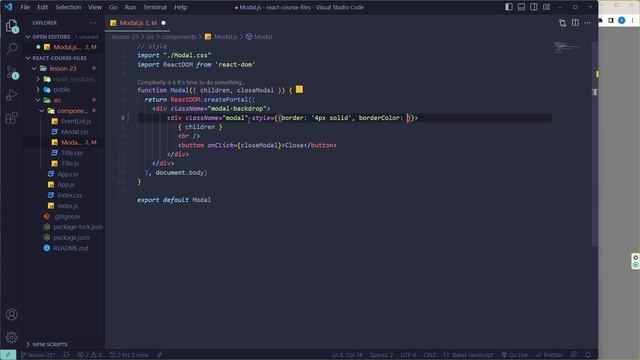Expand the public folder
Image resolution: width=640 pixels, height=360 pixels.
coord(63,89)
